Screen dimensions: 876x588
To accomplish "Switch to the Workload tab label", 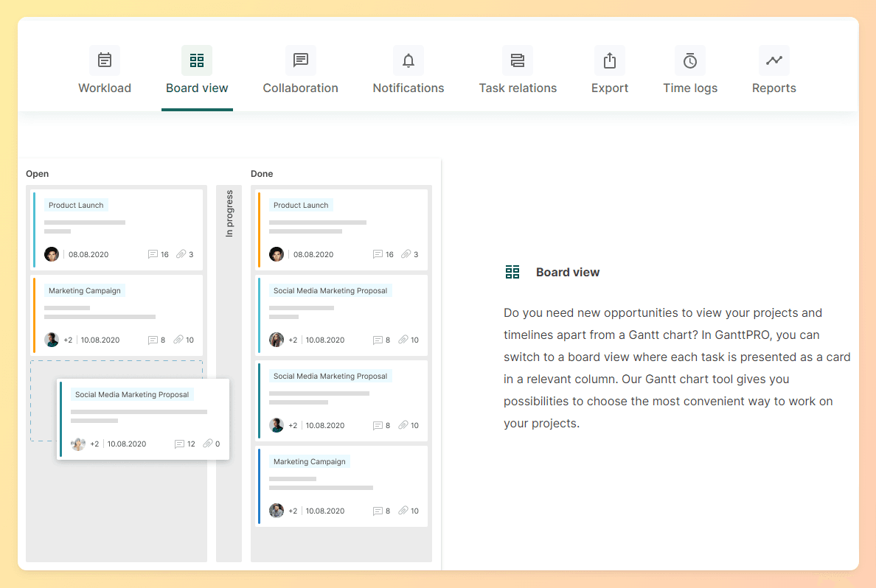I will 105,88.
